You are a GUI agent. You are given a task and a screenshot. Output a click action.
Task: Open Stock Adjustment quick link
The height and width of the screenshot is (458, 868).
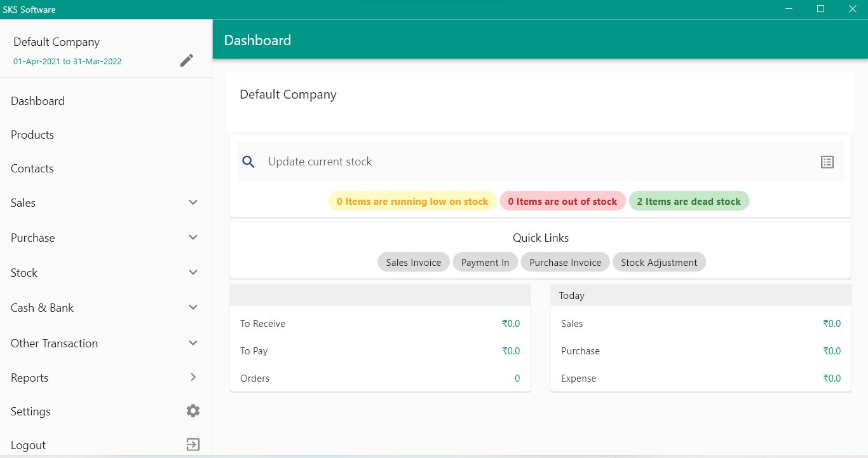(659, 262)
